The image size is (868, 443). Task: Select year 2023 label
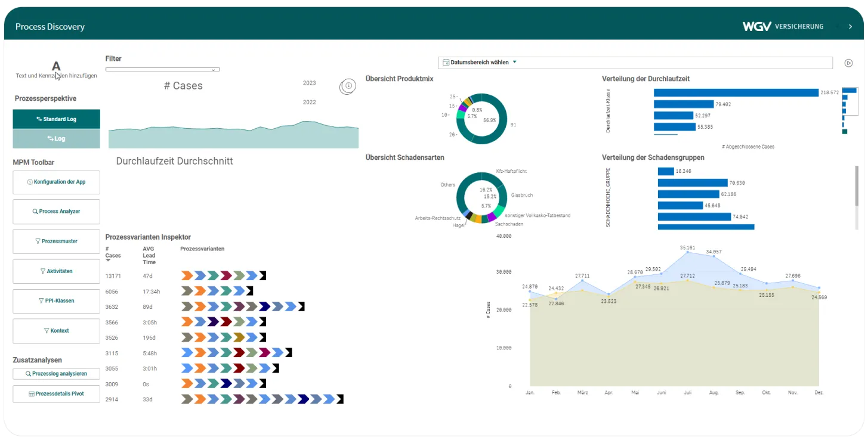pyautogui.click(x=310, y=83)
